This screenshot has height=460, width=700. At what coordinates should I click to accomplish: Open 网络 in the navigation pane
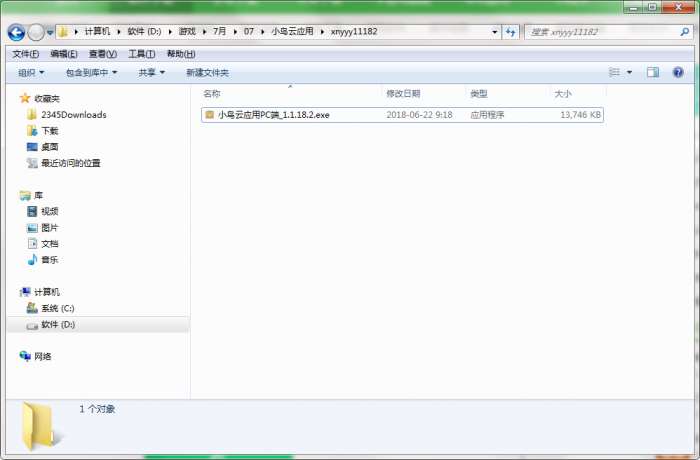click(42, 356)
